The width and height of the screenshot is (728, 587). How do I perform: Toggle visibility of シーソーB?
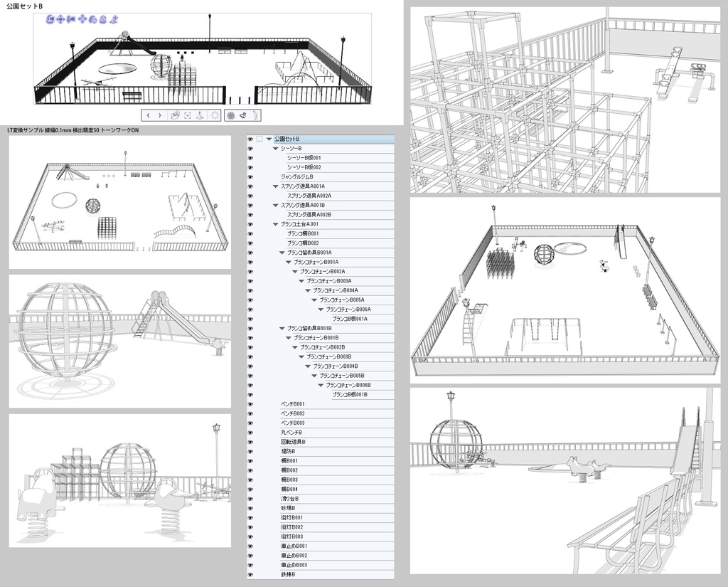[x=251, y=149]
